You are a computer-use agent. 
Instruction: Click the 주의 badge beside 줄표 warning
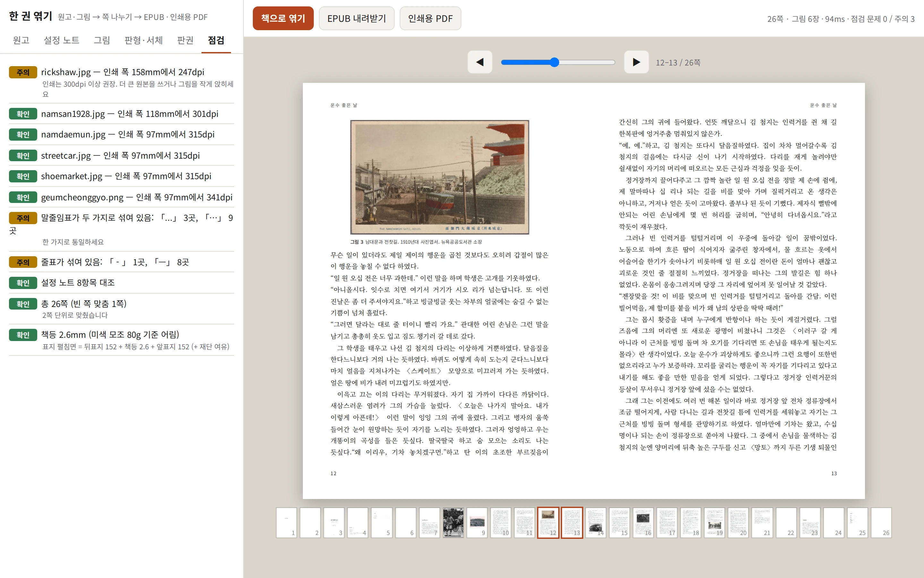[23, 262]
